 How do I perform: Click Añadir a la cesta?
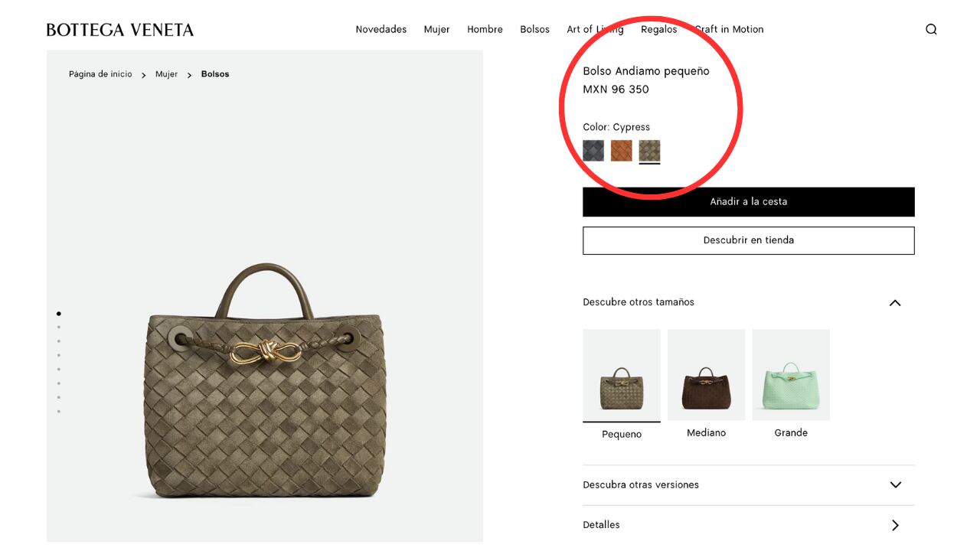[748, 201]
